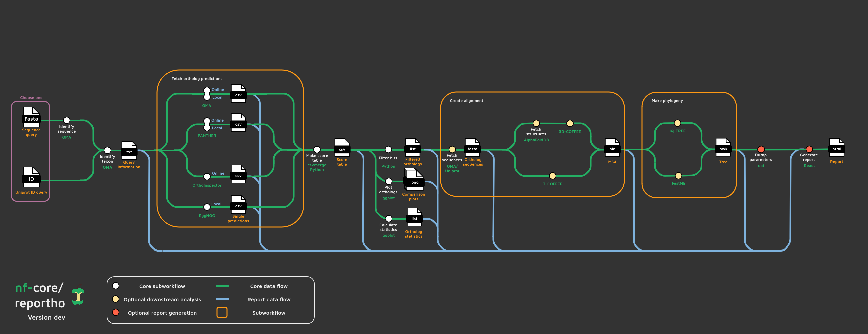Select the blue Report data flow legend line
868x334 pixels.
[222, 299]
